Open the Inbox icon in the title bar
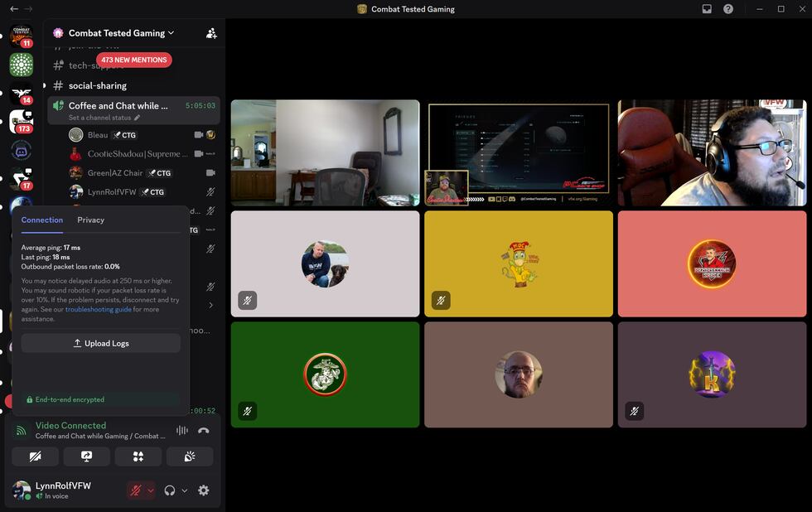The image size is (812, 512). pyautogui.click(x=706, y=9)
